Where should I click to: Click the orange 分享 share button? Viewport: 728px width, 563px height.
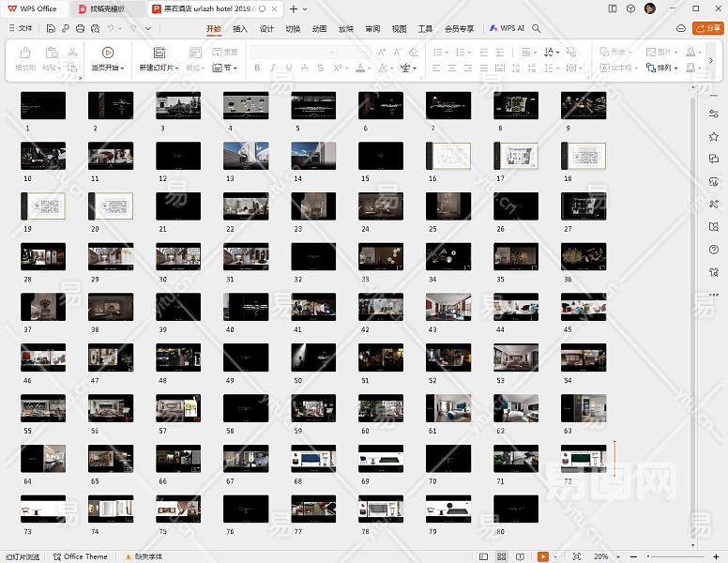pyautogui.click(x=707, y=29)
